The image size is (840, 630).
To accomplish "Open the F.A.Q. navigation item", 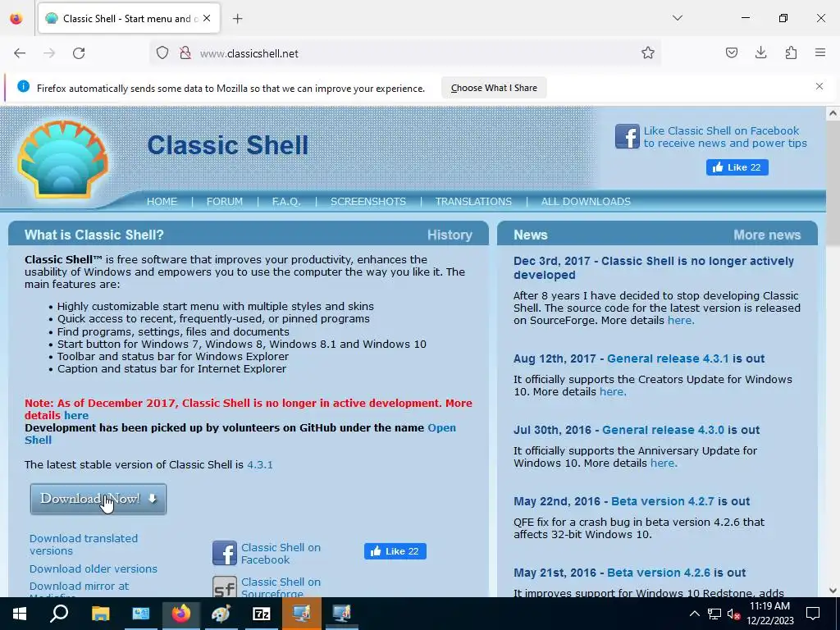I will [x=286, y=202].
